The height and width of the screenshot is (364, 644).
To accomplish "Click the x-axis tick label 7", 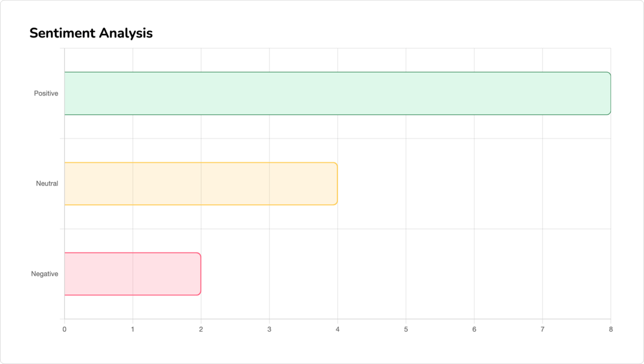I will pyautogui.click(x=543, y=329).
